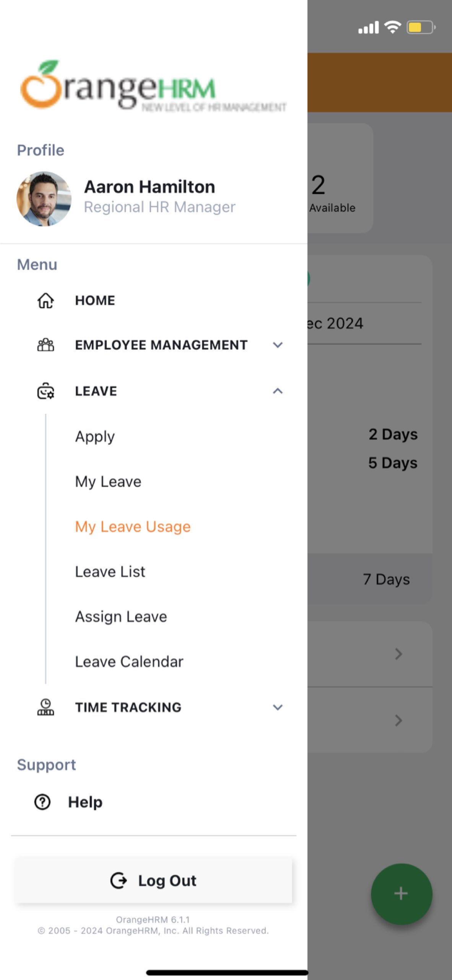Tap the Help question mark icon

(x=42, y=802)
